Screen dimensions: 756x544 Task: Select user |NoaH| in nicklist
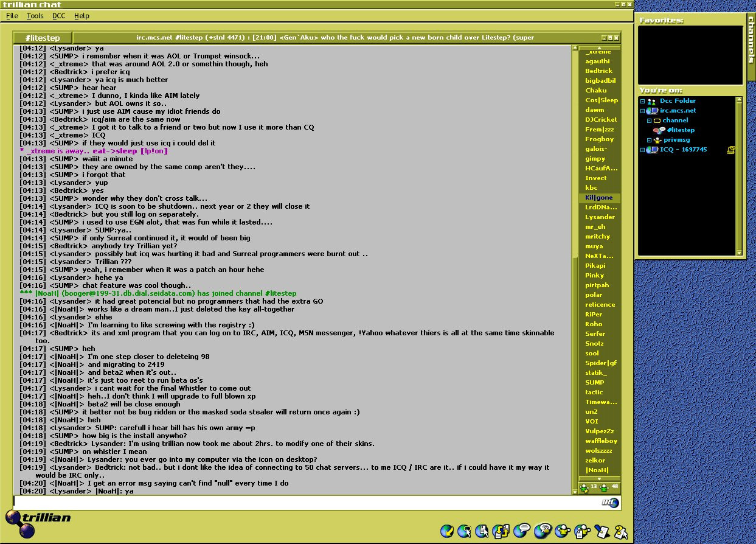(597, 470)
